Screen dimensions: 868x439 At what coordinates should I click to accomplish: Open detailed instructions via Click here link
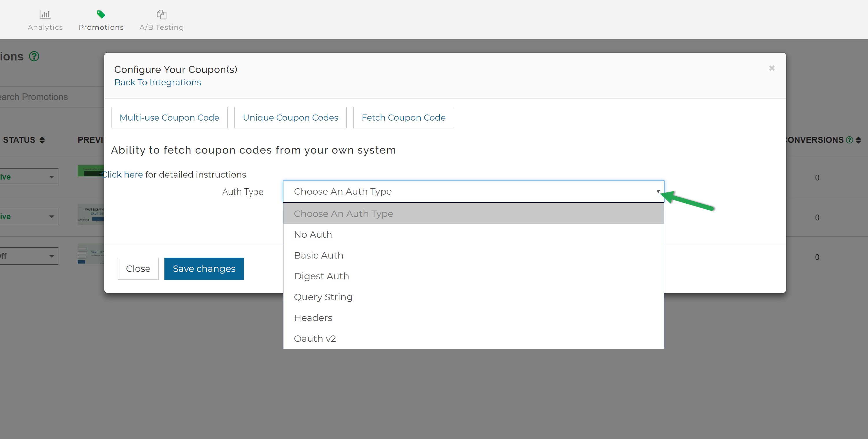tap(122, 174)
